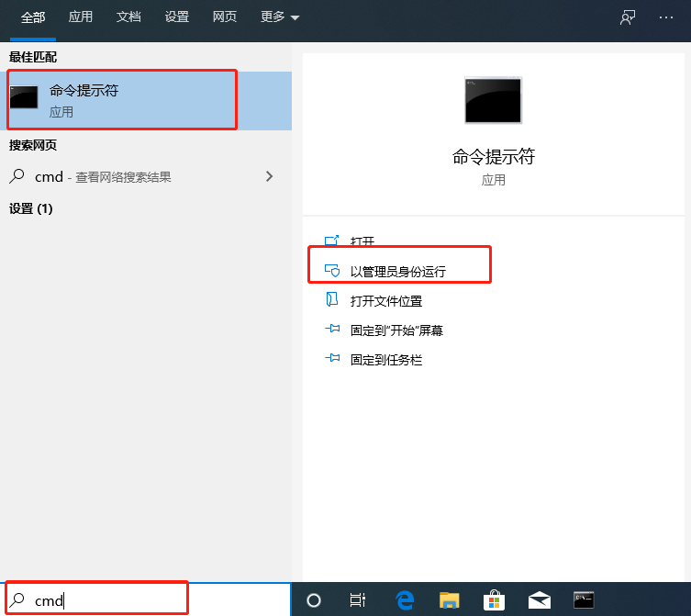Switch to the 文档 tab
This screenshot has height=616, width=691.
tap(128, 17)
